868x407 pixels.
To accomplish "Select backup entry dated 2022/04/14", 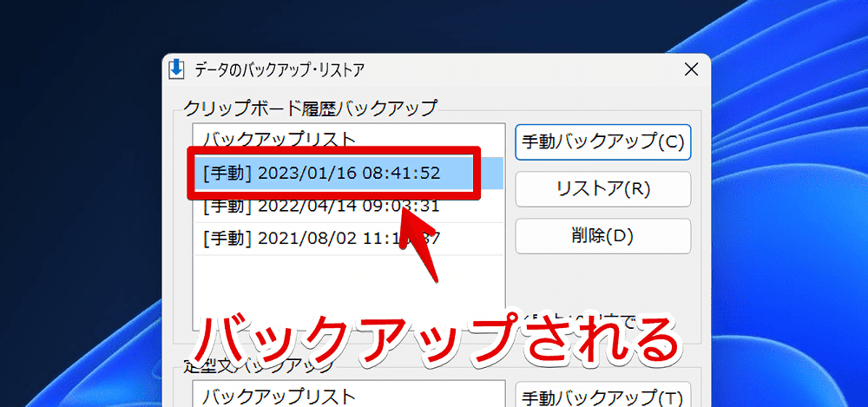I will pos(348,206).
